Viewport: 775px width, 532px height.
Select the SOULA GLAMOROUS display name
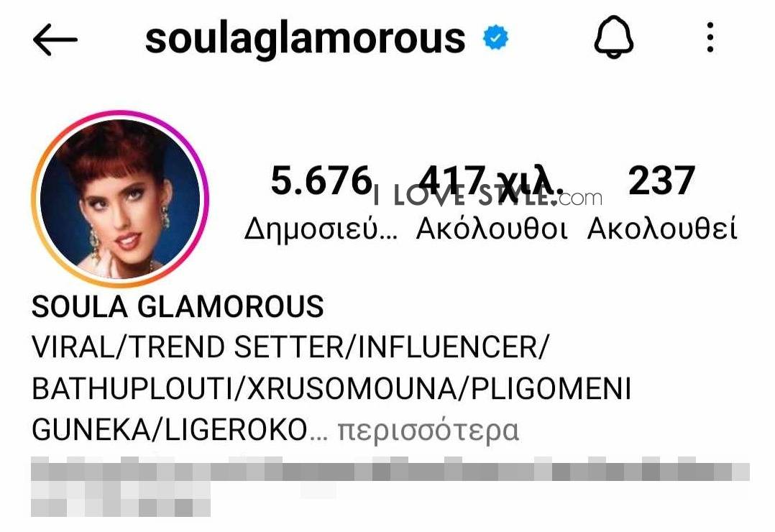(x=178, y=306)
